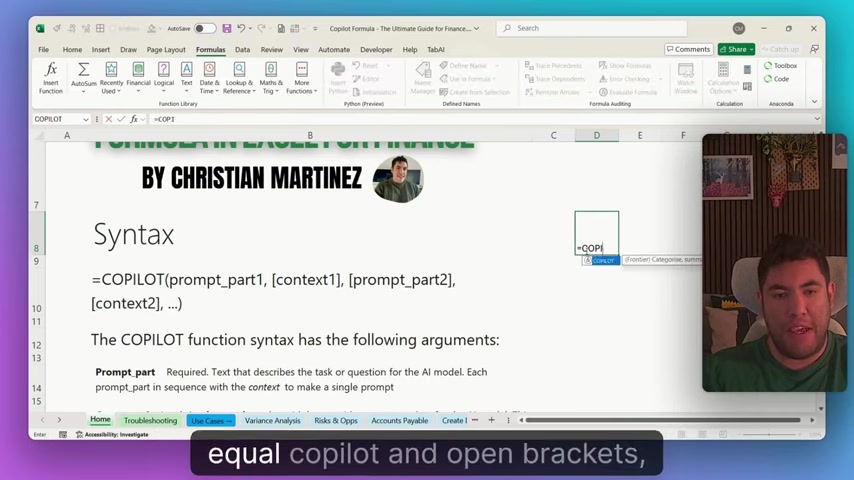Click the horizontal scrollbar at bottom
The height and width of the screenshot is (480, 854).
[x=663, y=420]
